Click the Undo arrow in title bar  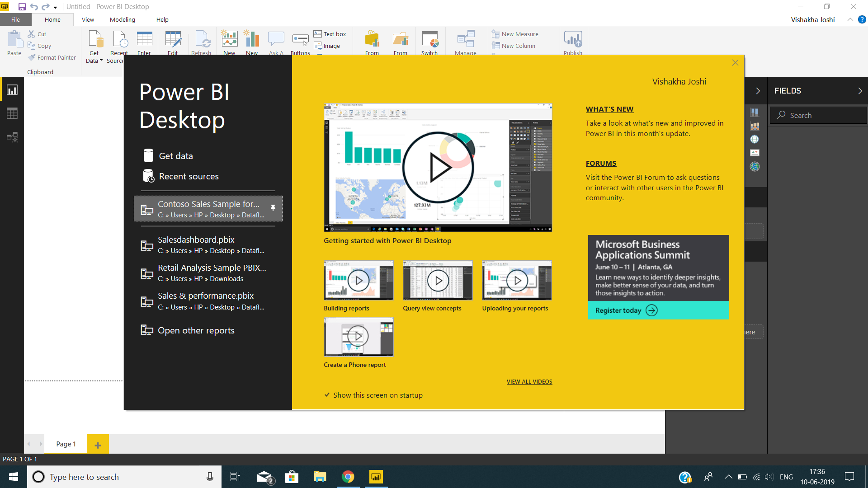(34, 7)
